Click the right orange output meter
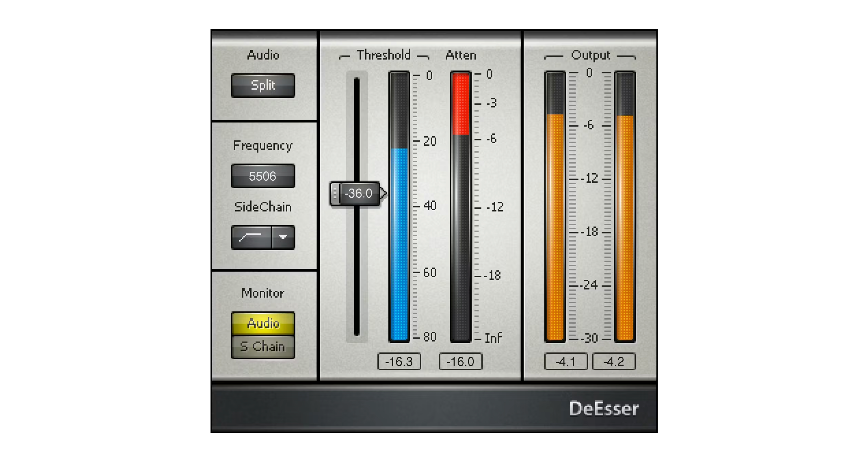 pos(625,207)
